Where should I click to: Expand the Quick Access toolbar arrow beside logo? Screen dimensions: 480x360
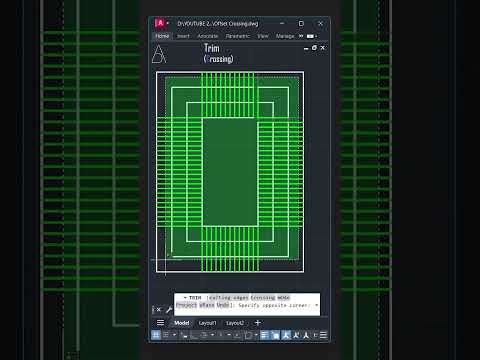coord(168,23)
